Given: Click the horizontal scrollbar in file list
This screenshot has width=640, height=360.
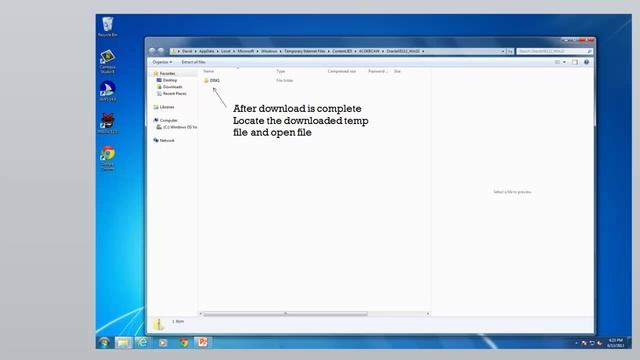Looking at the screenshot, I should coord(285,314).
